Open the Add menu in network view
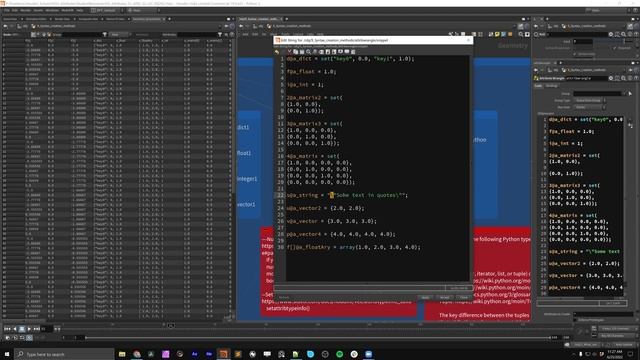 click(245, 34)
